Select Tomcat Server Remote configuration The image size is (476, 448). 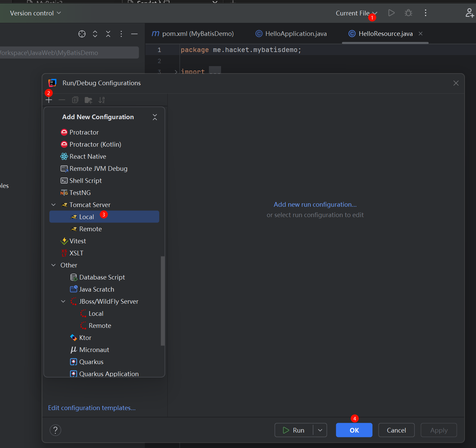(x=104, y=229)
